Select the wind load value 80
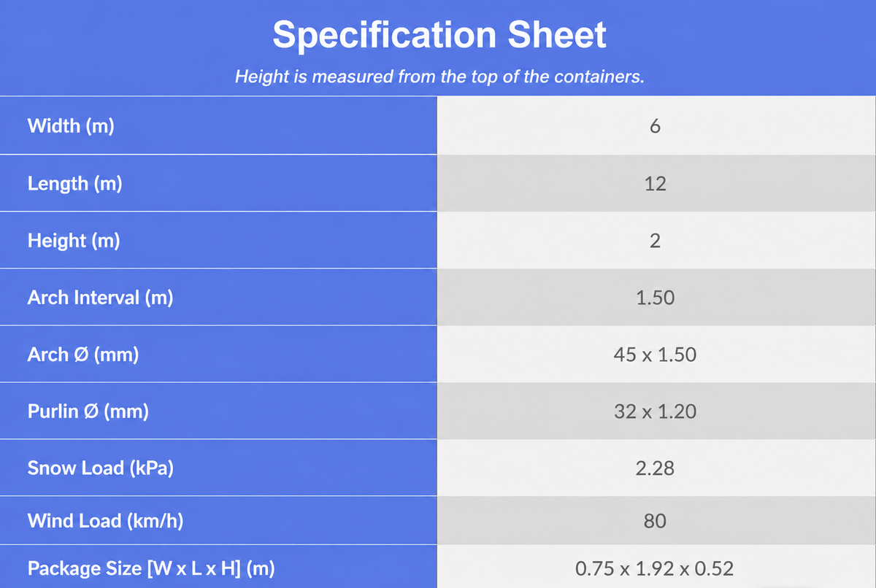 (x=656, y=522)
